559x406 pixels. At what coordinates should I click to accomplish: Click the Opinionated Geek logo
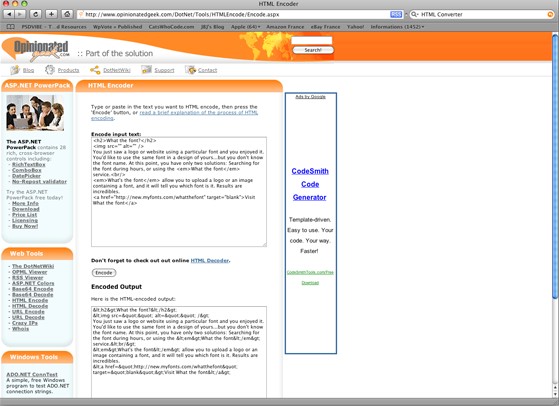pos(36,50)
